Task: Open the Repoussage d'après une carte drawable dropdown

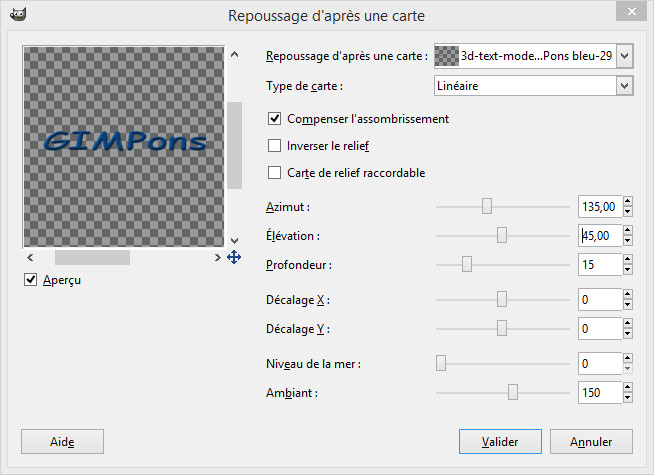Action: [x=533, y=55]
